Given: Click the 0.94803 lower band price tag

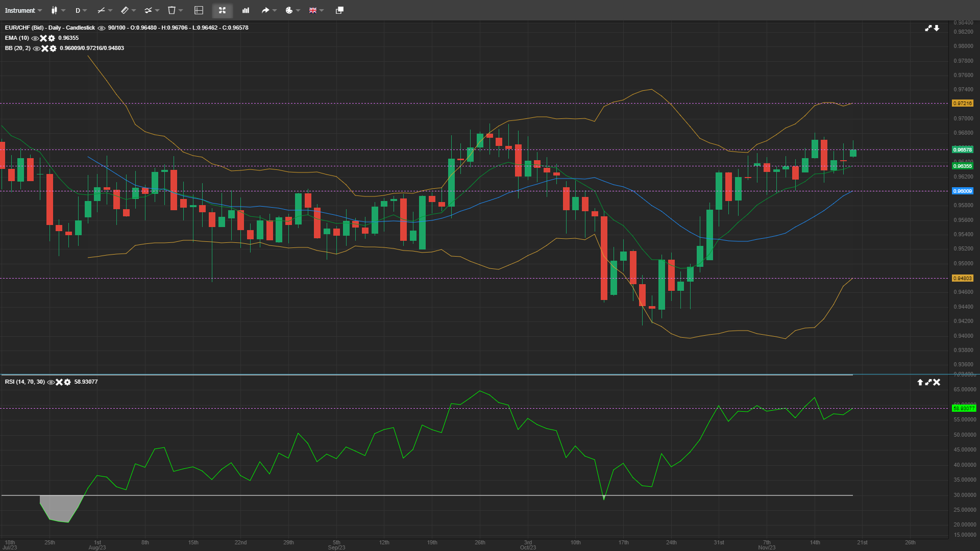Looking at the screenshot, I should pos(963,279).
